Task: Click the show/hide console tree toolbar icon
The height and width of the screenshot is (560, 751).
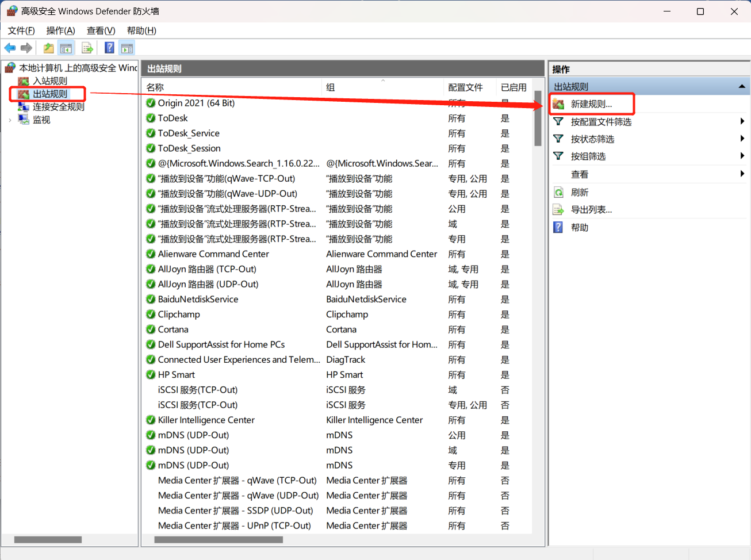Action: (66, 48)
